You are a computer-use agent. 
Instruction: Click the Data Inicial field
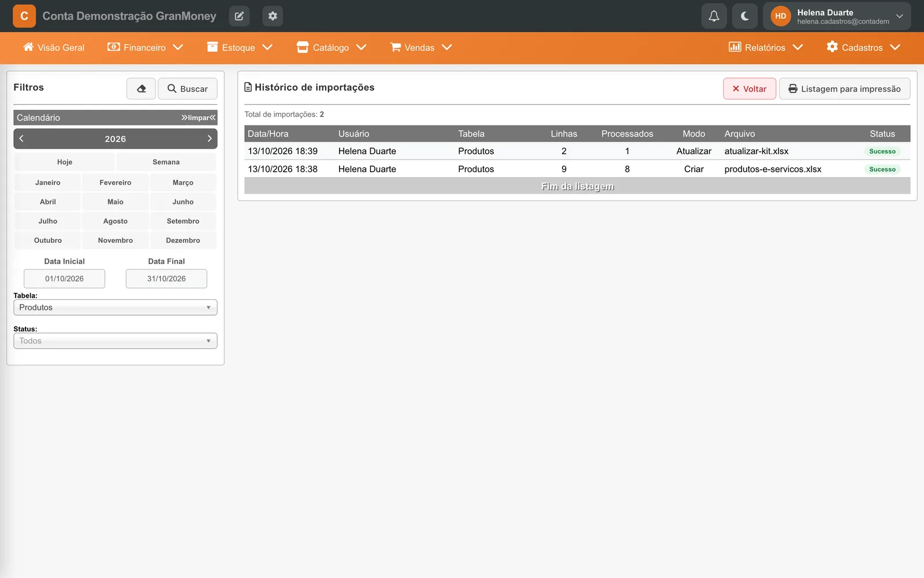click(x=65, y=279)
